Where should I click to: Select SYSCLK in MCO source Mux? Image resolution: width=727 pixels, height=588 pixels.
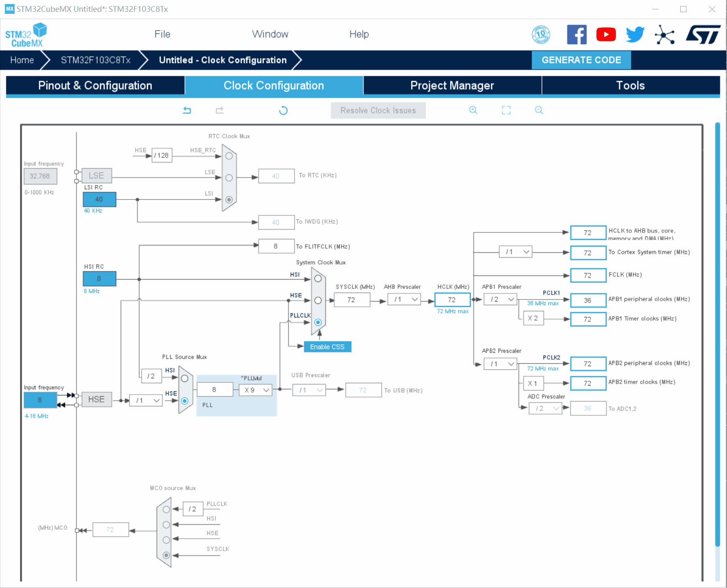pyautogui.click(x=166, y=555)
